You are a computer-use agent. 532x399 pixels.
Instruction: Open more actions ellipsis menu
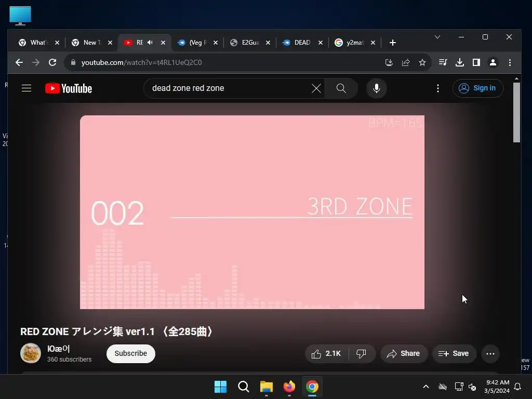(x=490, y=353)
